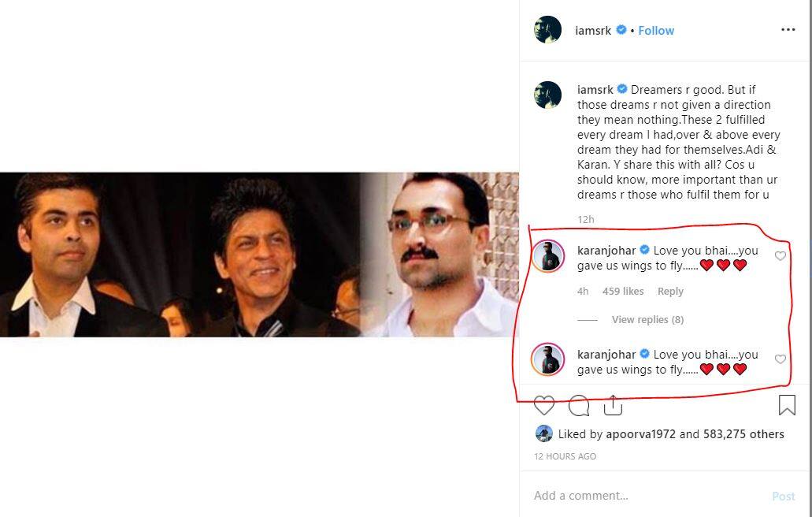812x517 pixels.
Task: Click Reply under karanjohar's comment
Action: [x=670, y=291]
